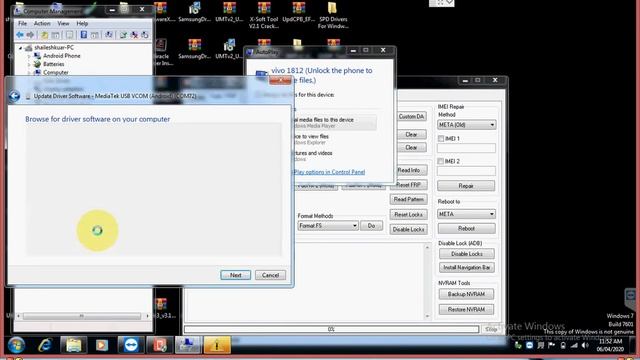Open X-Soft Tool V2.1 Crack desktop archive
Viewport: 640px width, 360px height.
click(x=264, y=15)
